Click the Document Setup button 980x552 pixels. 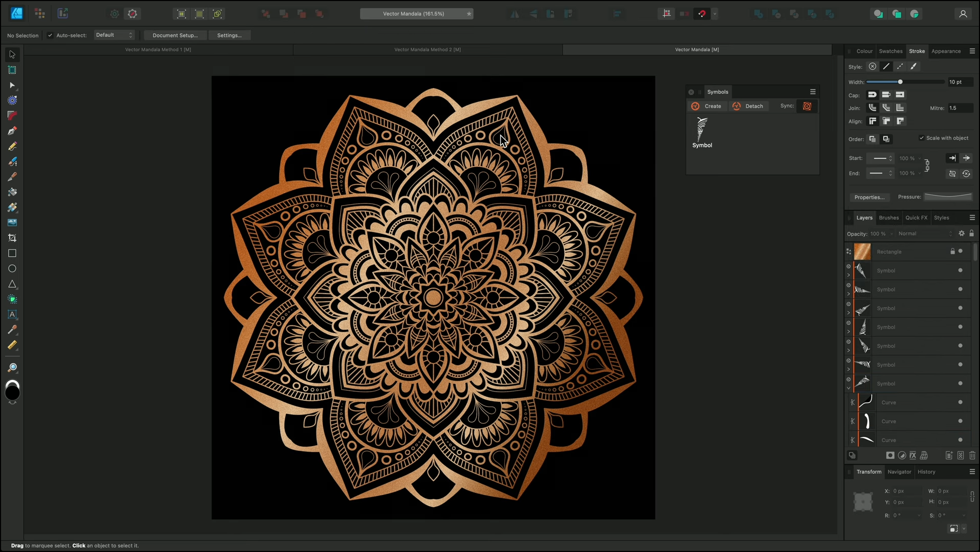tap(175, 35)
